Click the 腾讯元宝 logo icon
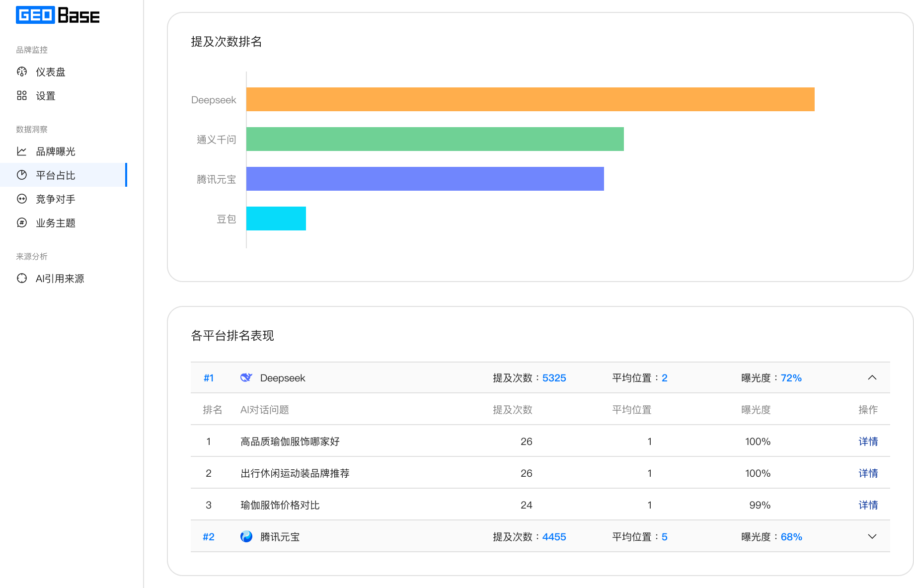Screen dimensions: 914x588 pyautogui.click(x=246, y=536)
